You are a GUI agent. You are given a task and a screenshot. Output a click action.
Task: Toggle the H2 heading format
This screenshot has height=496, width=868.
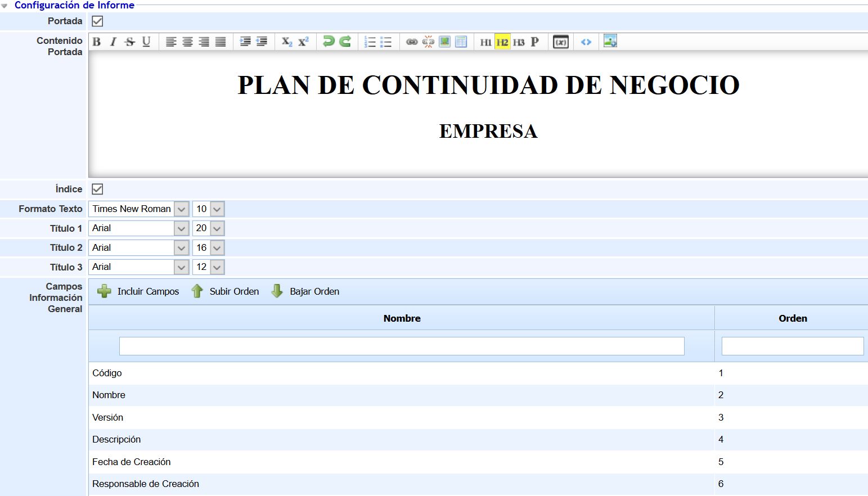point(502,41)
